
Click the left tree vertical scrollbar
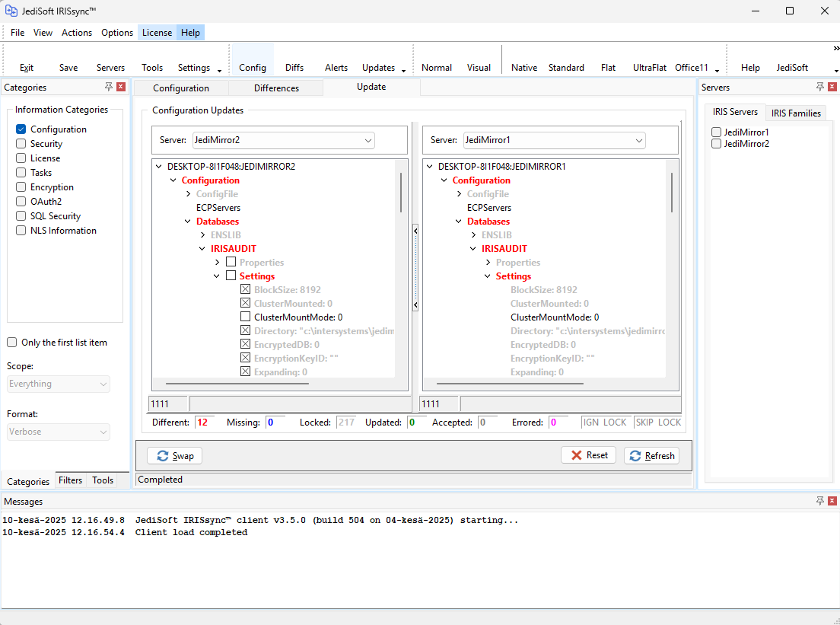(x=401, y=193)
